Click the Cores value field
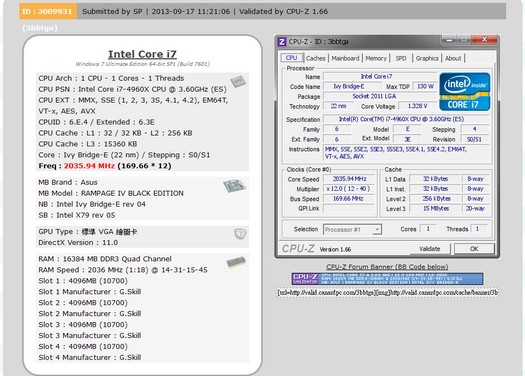 [x=428, y=229]
